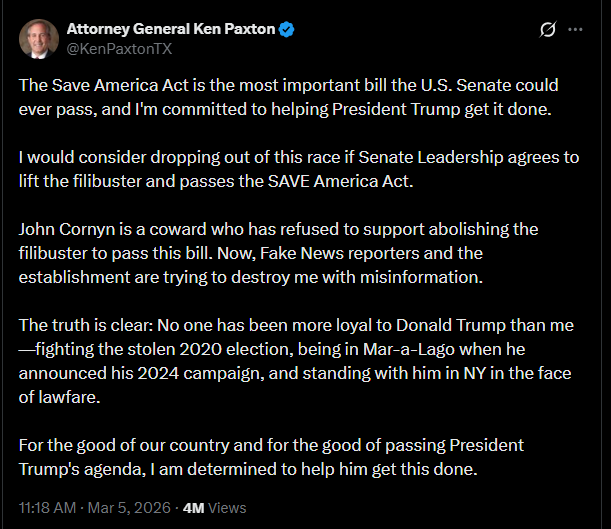Open the 4M Views count

[x=215, y=508]
